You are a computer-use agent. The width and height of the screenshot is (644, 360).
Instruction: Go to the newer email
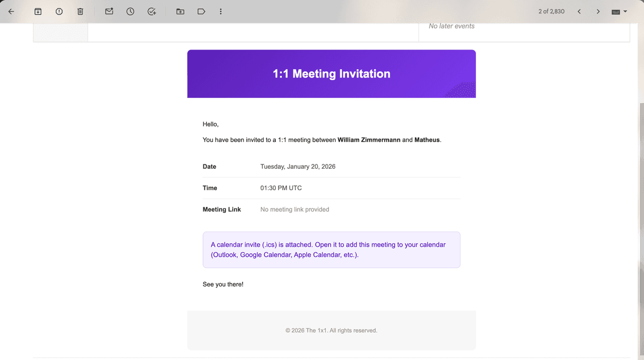(579, 11)
